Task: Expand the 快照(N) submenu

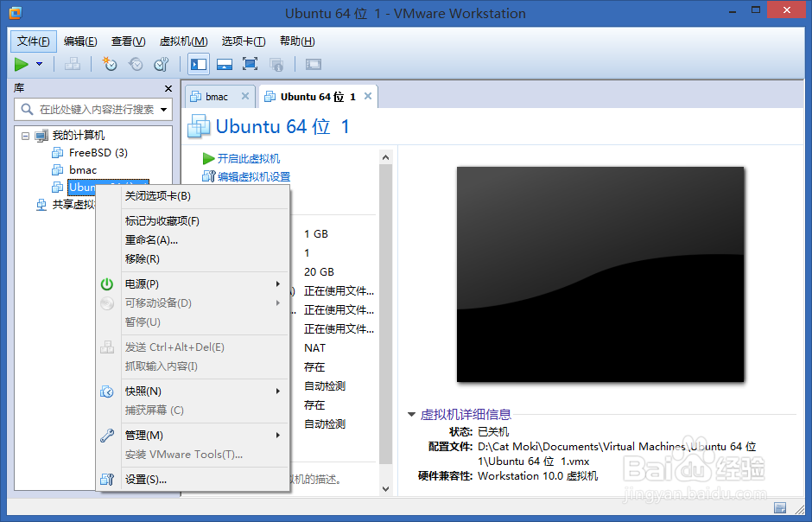Action: click(x=205, y=391)
